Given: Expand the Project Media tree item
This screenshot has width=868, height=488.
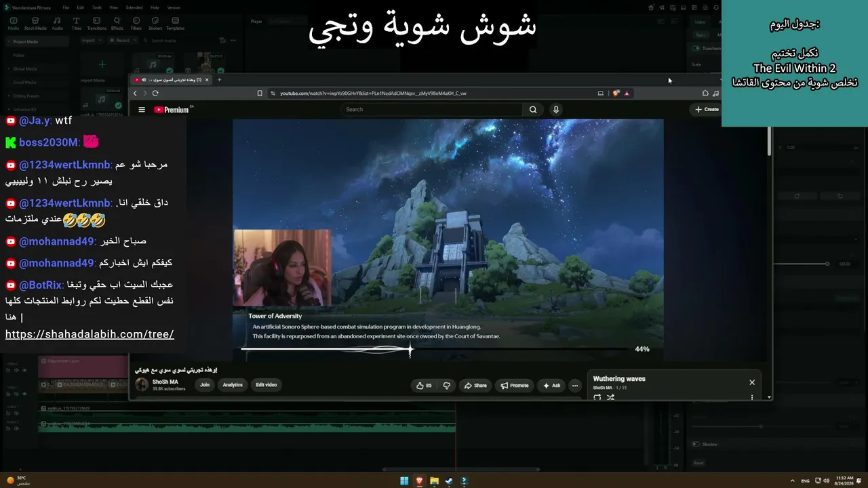Looking at the screenshot, I should pyautogui.click(x=9, y=41).
